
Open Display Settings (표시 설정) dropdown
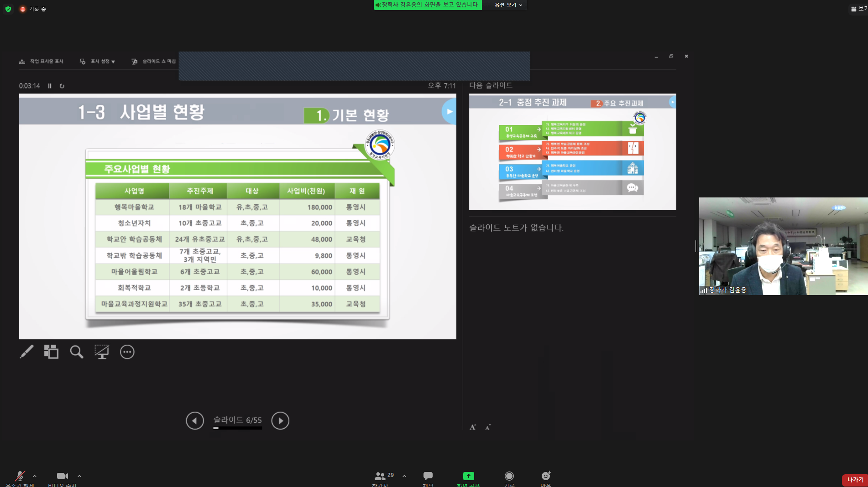[x=97, y=61]
